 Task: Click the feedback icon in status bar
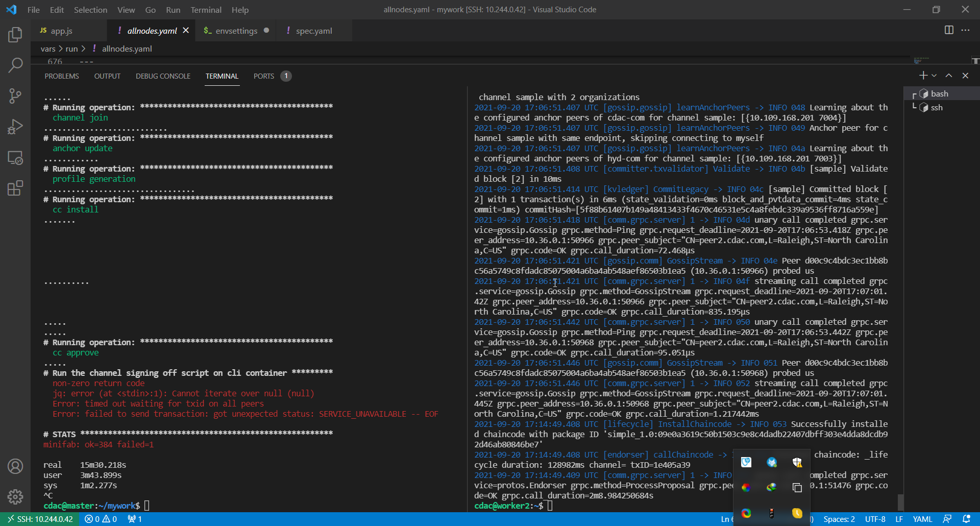click(x=947, y=519)
